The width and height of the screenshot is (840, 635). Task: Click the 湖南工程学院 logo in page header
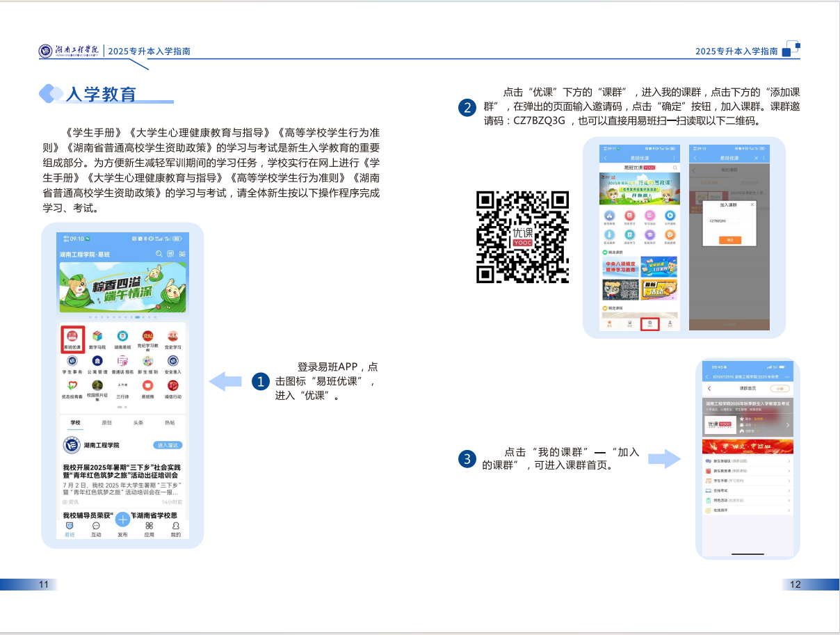click(x=70, y=51)
